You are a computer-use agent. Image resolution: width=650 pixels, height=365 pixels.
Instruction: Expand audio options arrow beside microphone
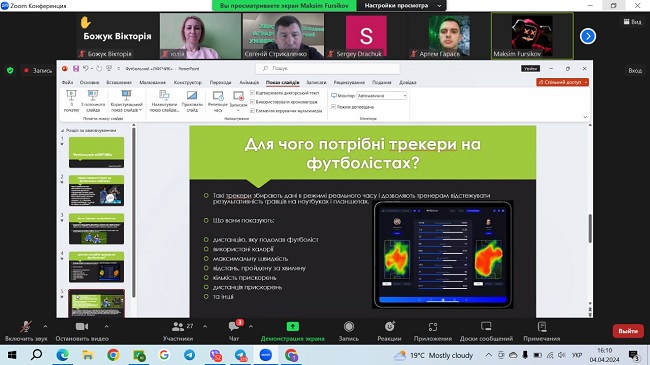(x=45, y=327)
